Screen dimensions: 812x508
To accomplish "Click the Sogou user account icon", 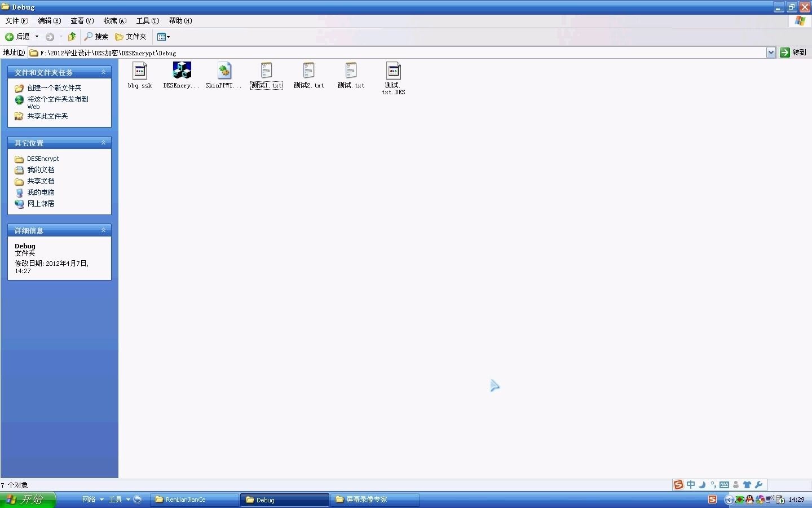I will [736, 485].
